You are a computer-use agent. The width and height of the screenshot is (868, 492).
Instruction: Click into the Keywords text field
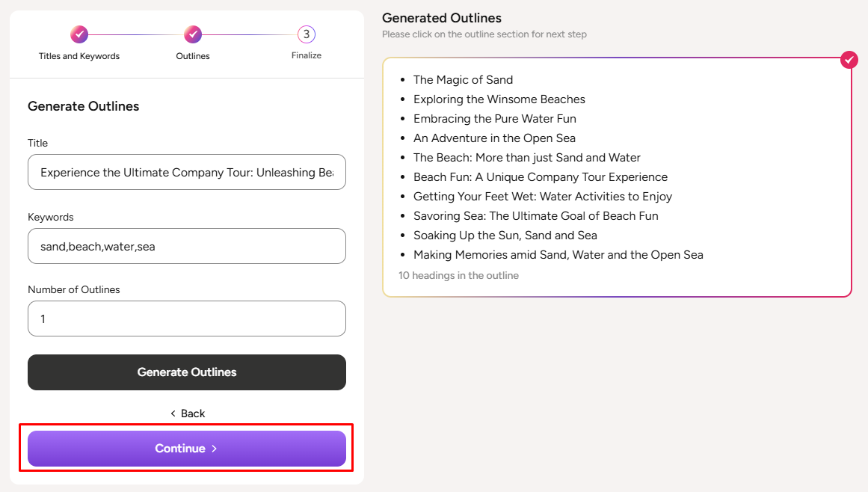(187, 246)
